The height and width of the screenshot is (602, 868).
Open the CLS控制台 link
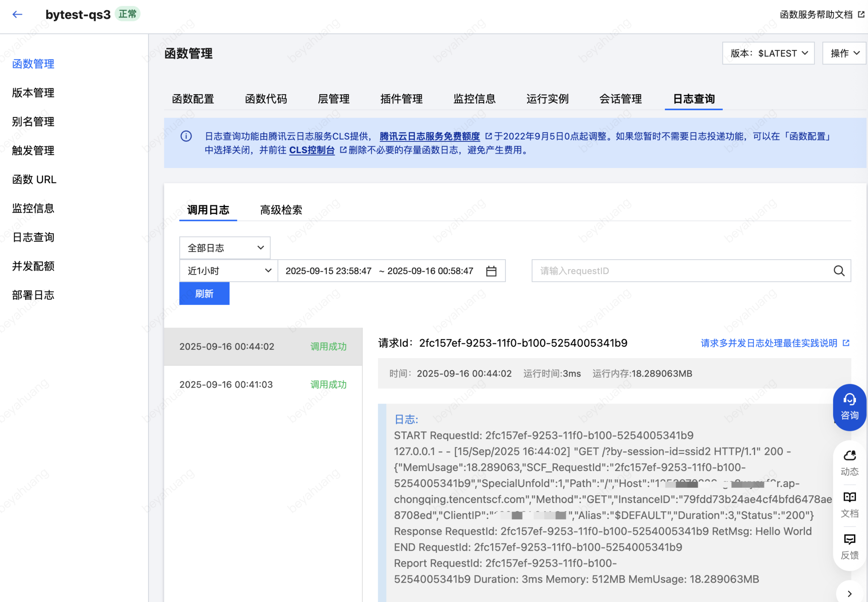coord(312,150)
